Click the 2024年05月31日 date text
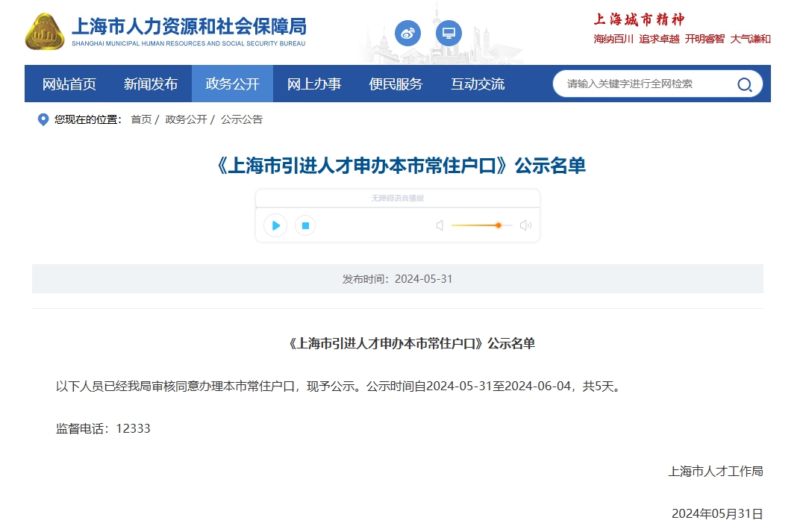809x532 pixels. (717, 514)
